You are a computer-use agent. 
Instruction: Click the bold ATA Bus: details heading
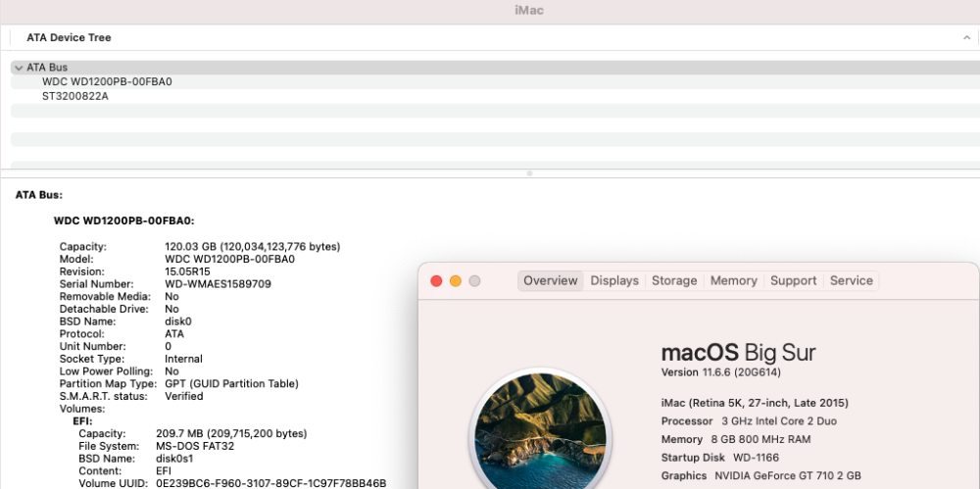tap(39, 195)
